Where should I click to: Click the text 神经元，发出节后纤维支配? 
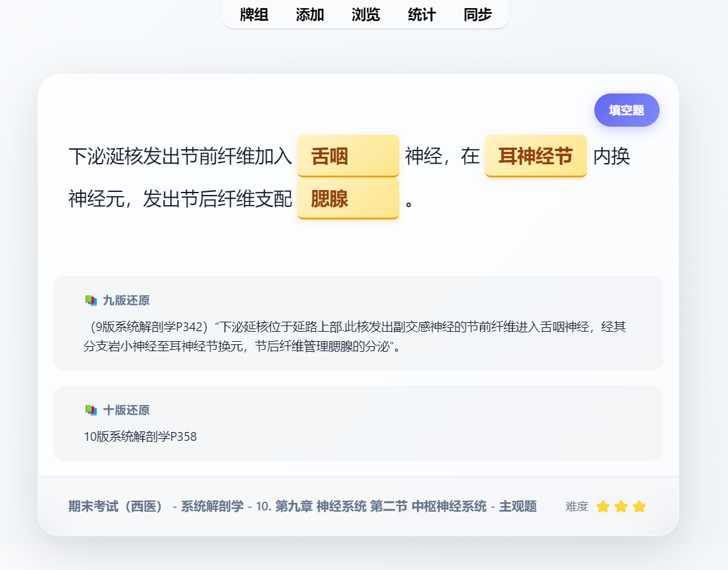[x=180, y=199]
